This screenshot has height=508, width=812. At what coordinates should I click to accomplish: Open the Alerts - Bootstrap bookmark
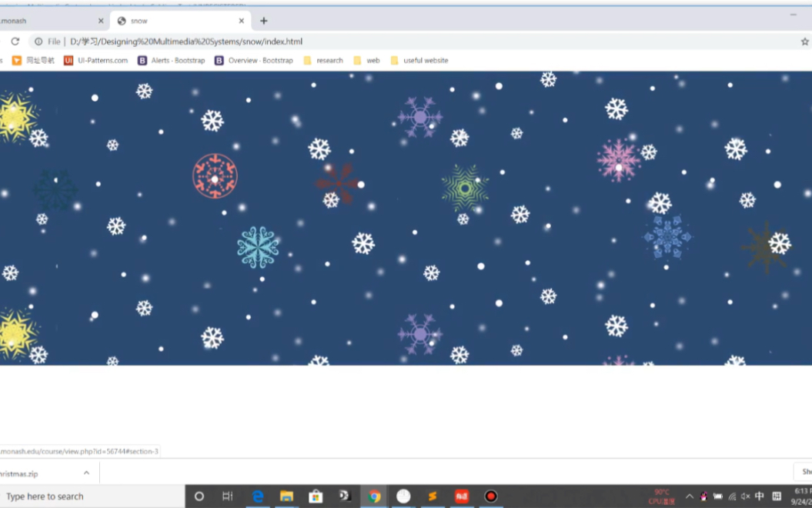(x=173, y=60)
